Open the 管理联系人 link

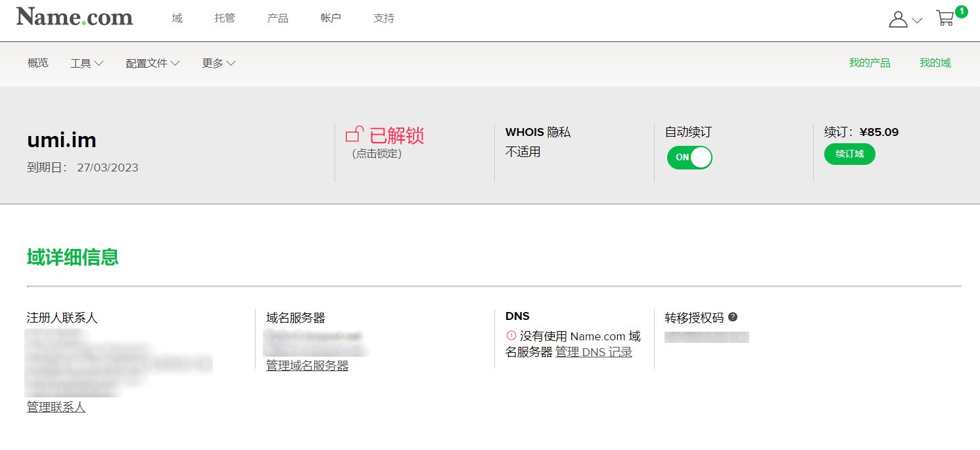click(x=56, y=407)
